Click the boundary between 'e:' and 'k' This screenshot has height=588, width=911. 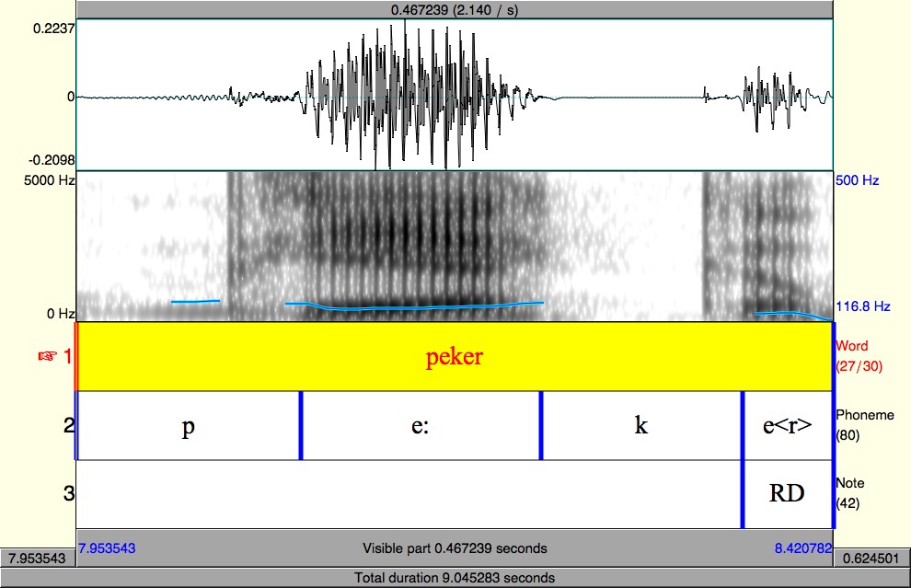point(541,425)
